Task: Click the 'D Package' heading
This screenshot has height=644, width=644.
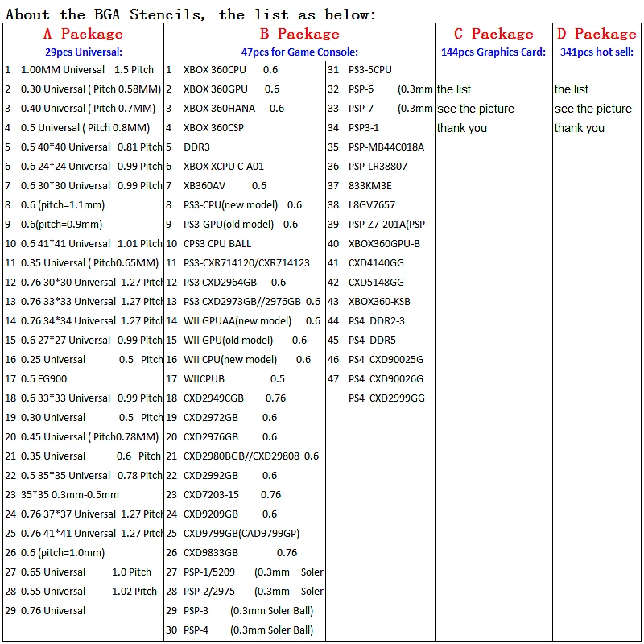Action: [x=597, y=34]
